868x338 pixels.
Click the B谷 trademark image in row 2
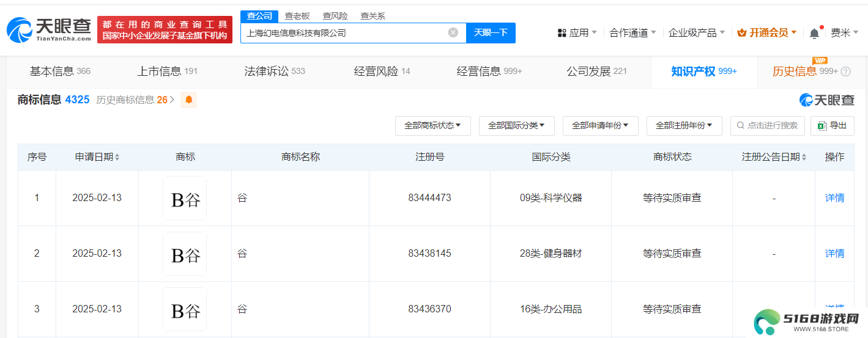(x=185, y=254)
